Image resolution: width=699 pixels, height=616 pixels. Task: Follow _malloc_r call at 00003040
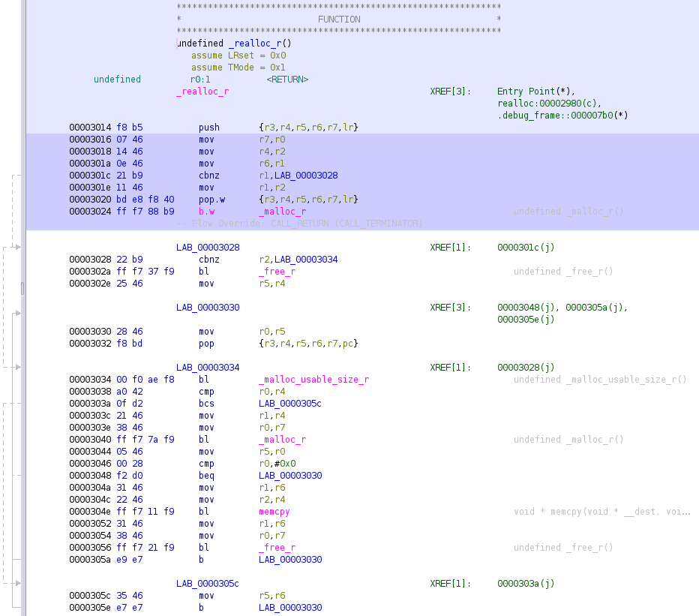click(x=282, y=440)
